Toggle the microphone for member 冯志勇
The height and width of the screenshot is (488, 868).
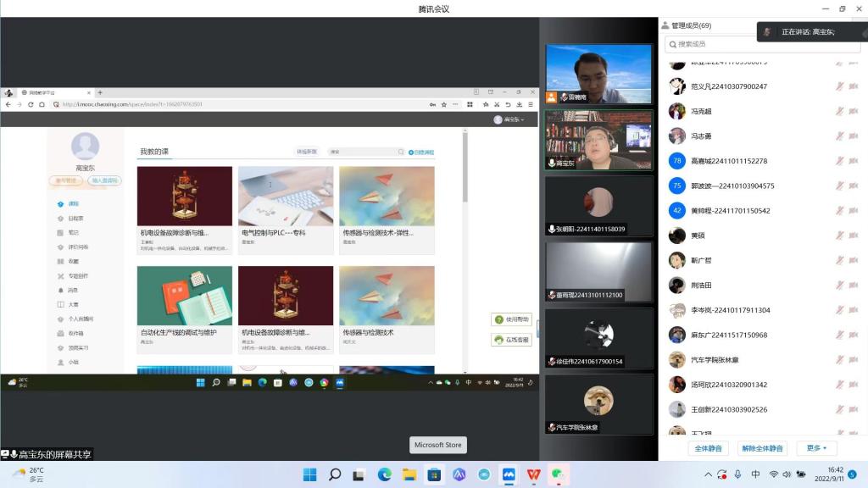(840, 136)
